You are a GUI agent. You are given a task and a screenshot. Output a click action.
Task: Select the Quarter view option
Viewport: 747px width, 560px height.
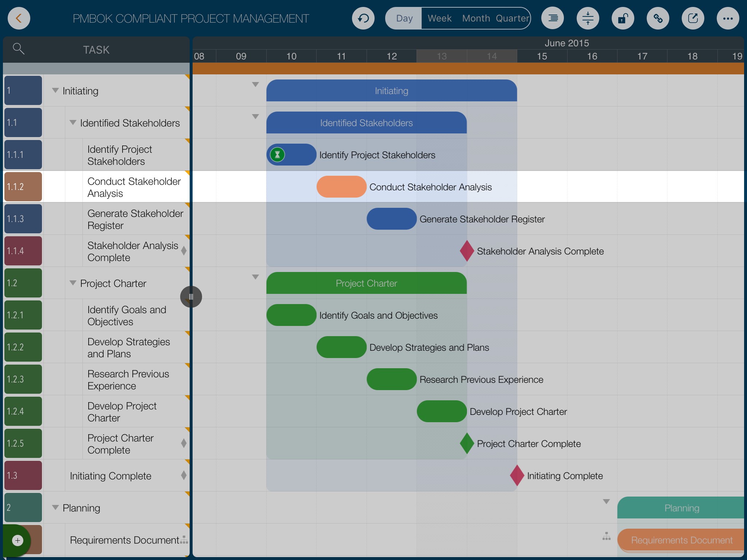(512, 18)
